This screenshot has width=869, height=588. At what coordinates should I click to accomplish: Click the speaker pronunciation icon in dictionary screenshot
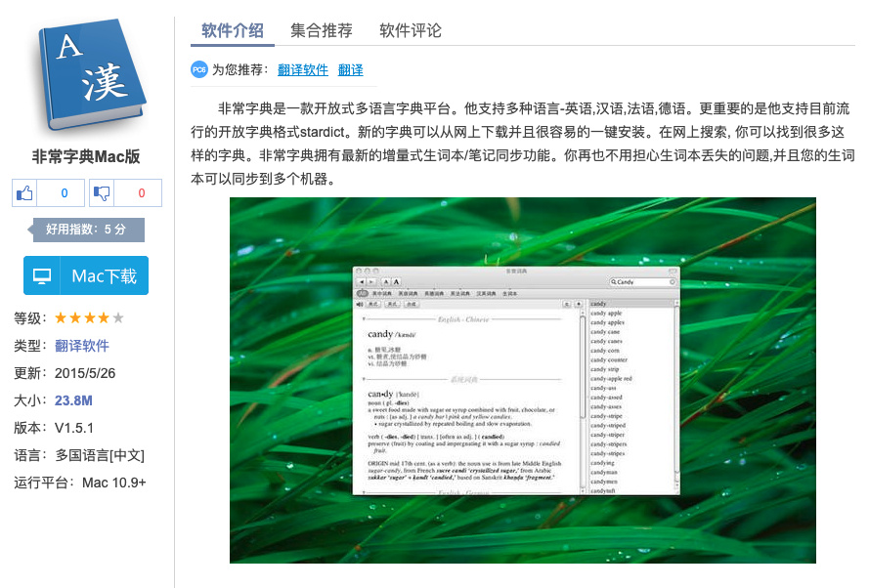[x=361, y=304]
